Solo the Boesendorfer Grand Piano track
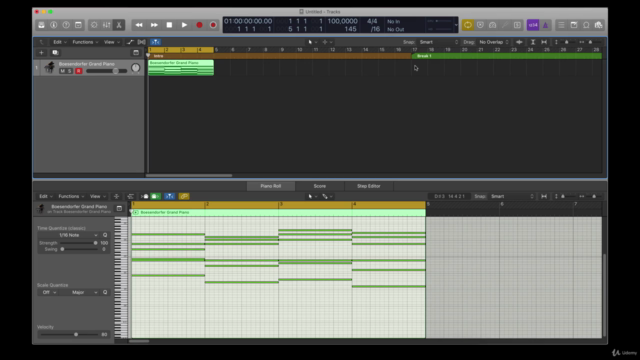 tap(69, 71)
